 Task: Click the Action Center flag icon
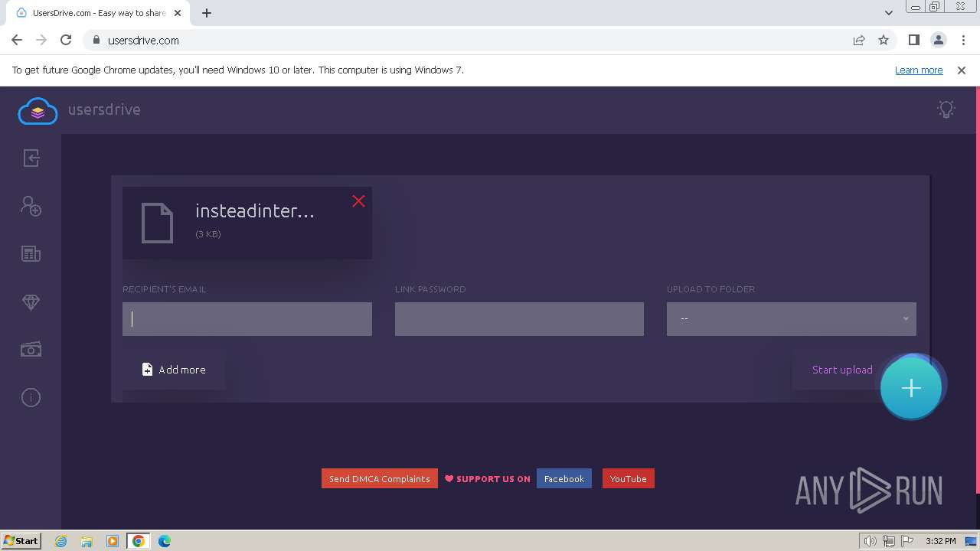907,541
